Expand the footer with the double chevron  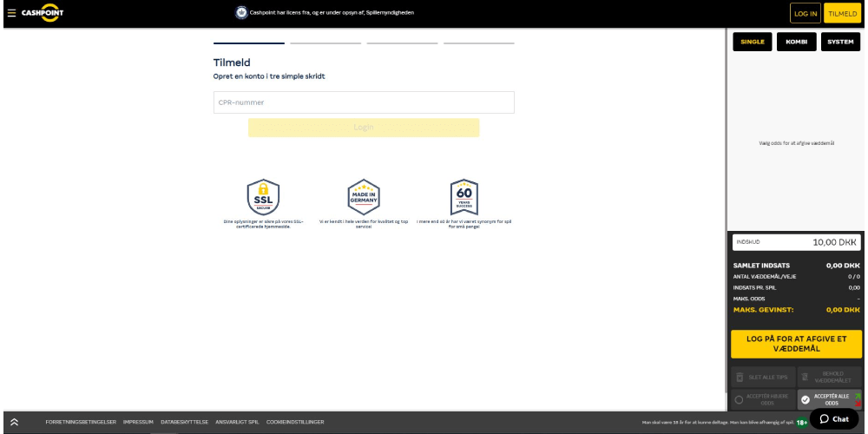pos(13,422)
